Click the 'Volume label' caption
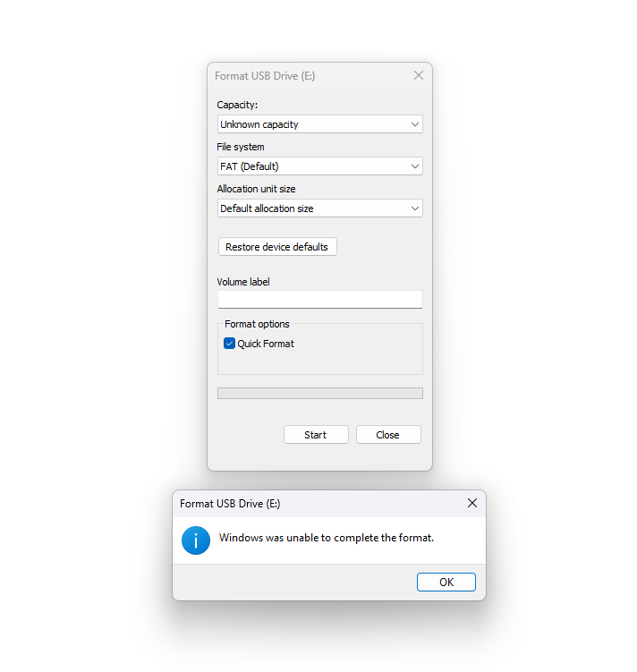 click(243, 282)
